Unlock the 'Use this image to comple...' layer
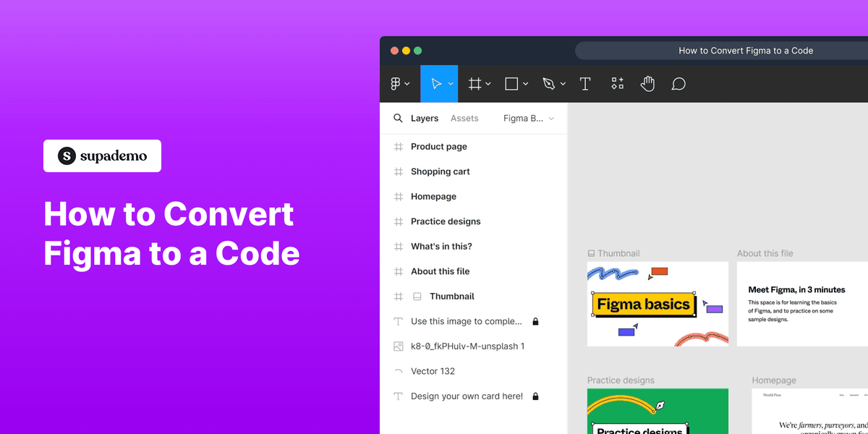 535,321
